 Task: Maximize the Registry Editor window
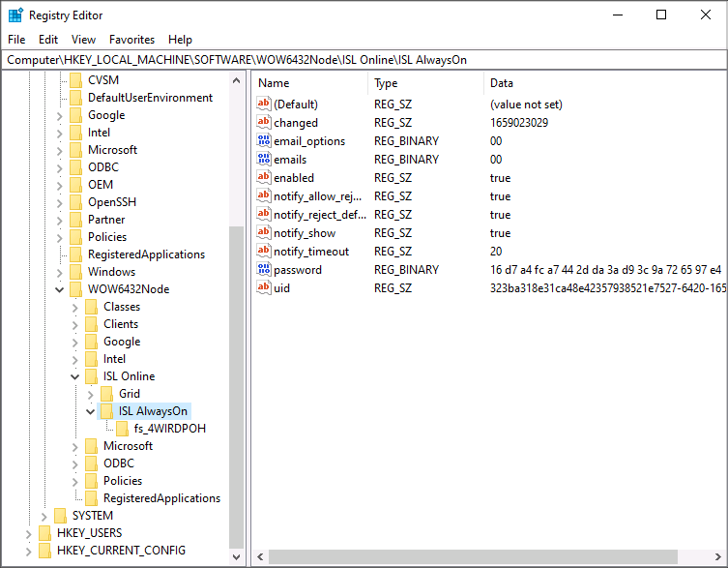click(x=661, y=15)
